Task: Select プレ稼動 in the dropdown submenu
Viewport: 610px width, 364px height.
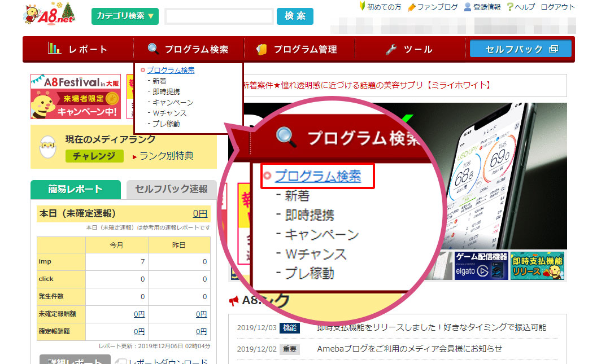Action: coord(166,124)
